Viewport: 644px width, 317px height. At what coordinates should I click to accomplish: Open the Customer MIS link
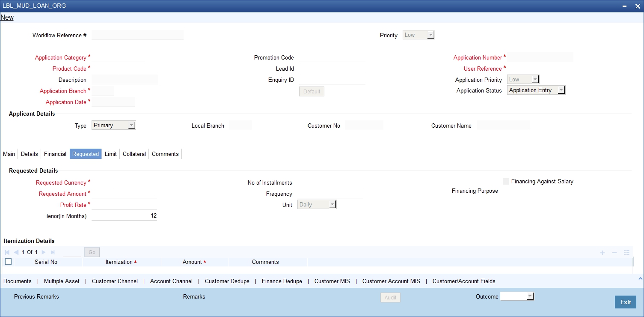point(332,281)
